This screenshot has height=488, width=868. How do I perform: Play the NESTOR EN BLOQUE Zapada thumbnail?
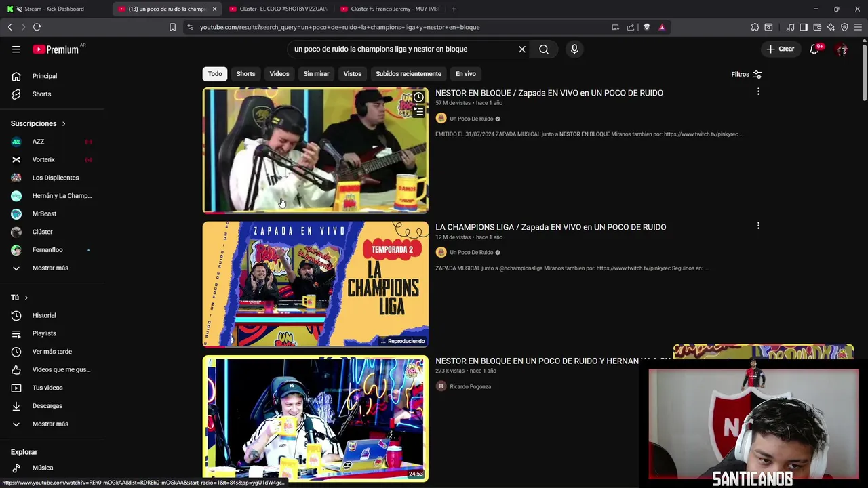coord(315,150)
